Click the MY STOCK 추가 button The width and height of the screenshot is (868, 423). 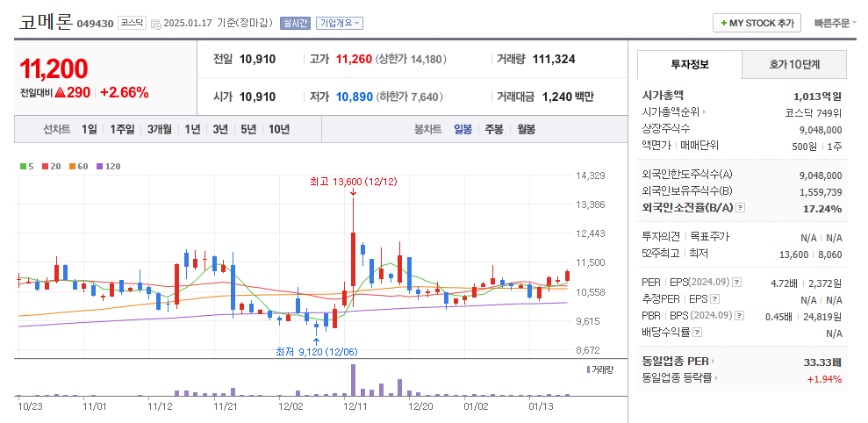(x=757, y=23)
